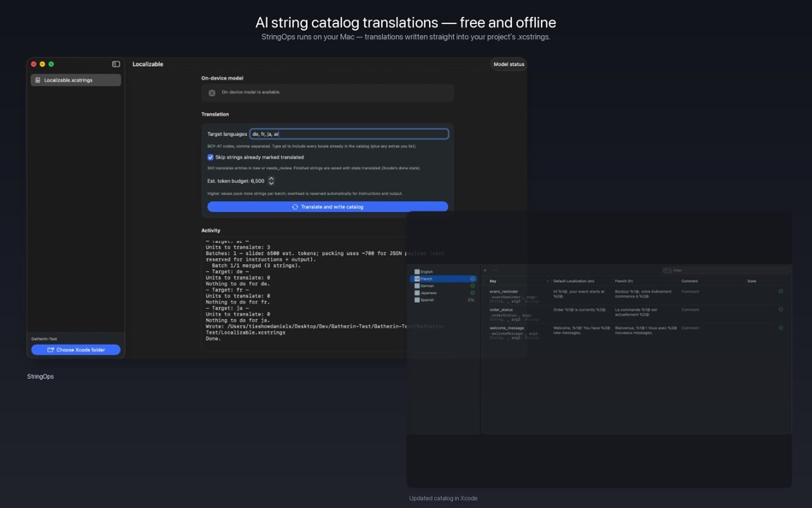The width and height of the screenshot is (812, 508).
Task: Click the filter icon in the Xcode filter field
Action: click(x=668, y=270)
